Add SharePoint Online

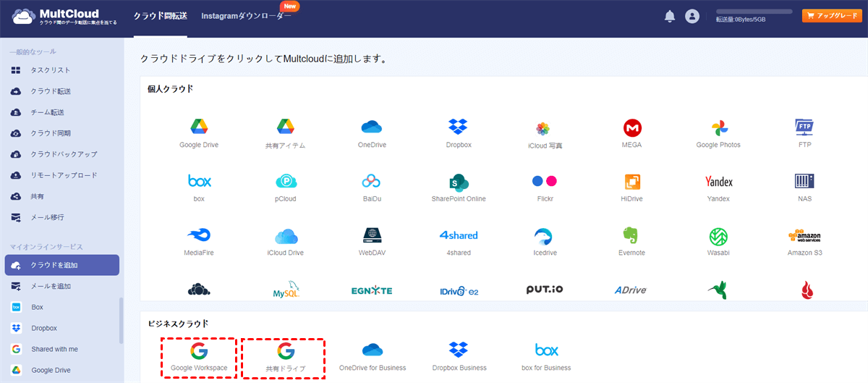459,188
